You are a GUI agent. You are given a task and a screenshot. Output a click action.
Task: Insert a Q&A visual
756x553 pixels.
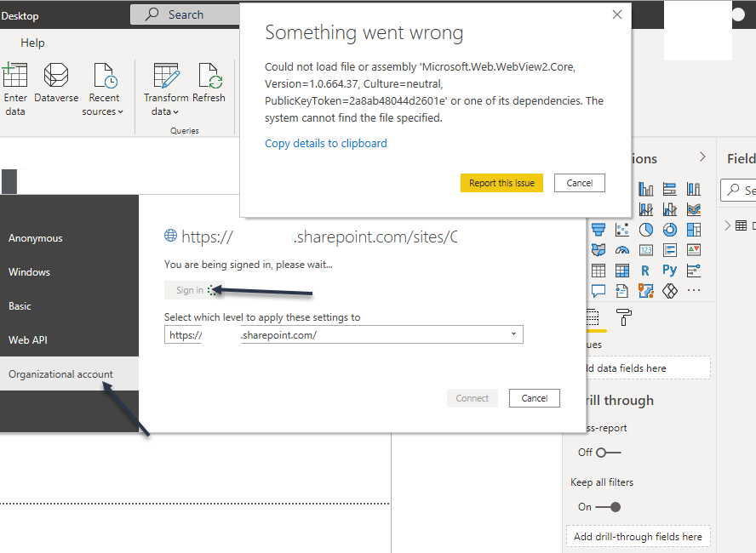tap(598, 291)
